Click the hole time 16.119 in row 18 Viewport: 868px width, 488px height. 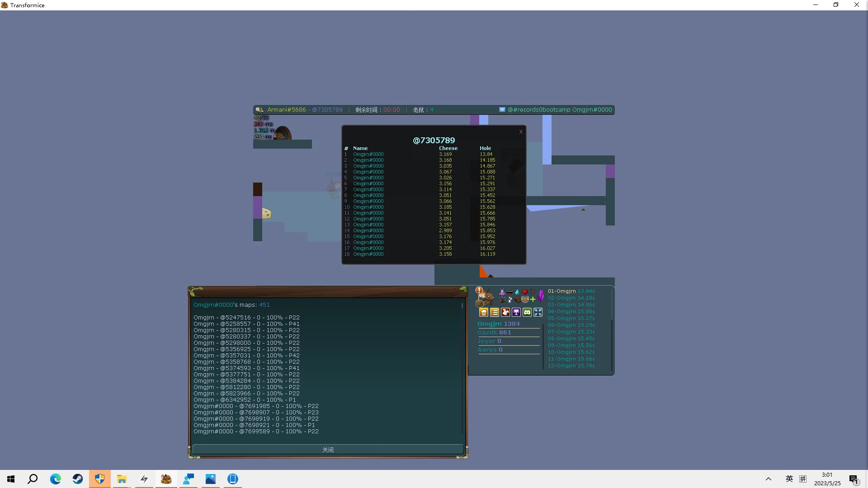click(487, 254)
